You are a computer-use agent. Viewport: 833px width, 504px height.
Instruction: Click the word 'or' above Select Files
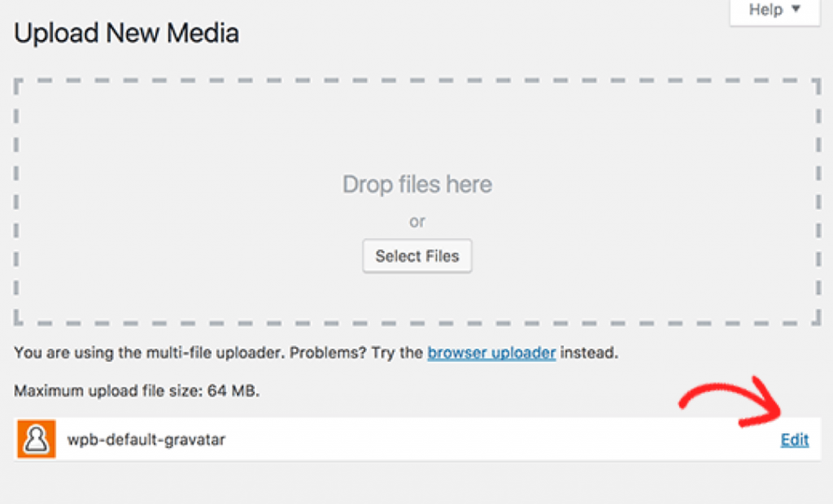coord(417,221)
